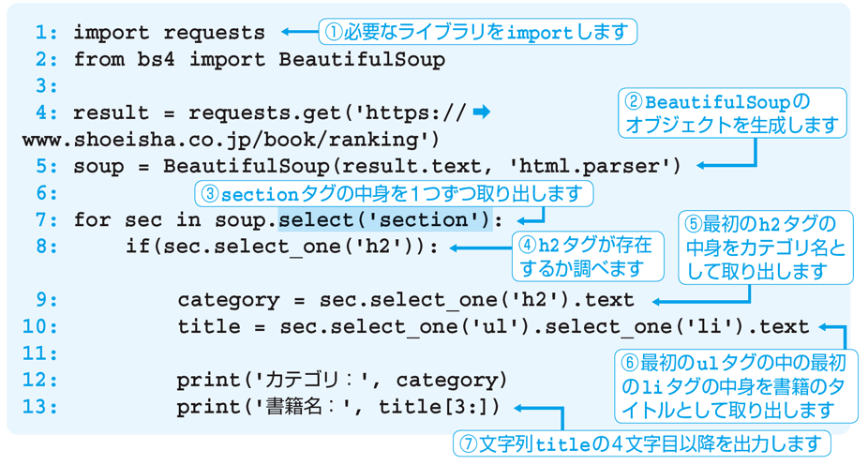This screenshot has height=465, width=868.
Task: Click the requests.get call on line 4
Action: pos(265,113)
